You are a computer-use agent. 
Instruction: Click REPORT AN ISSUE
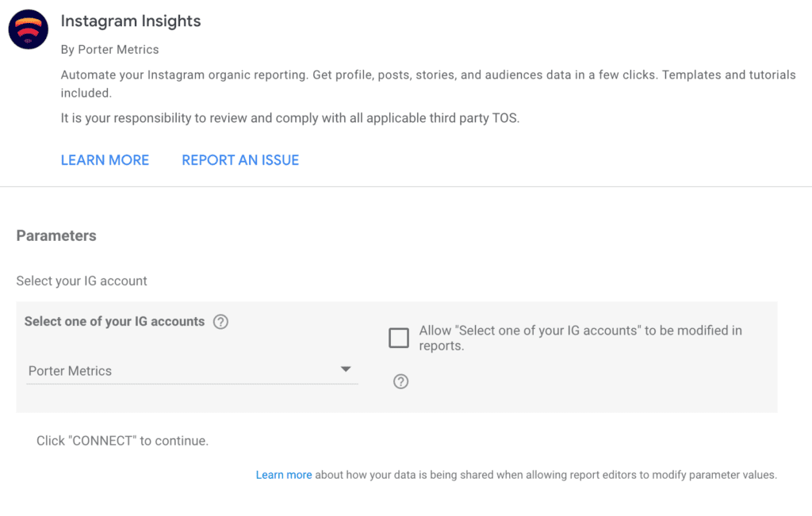pos(239,159)
